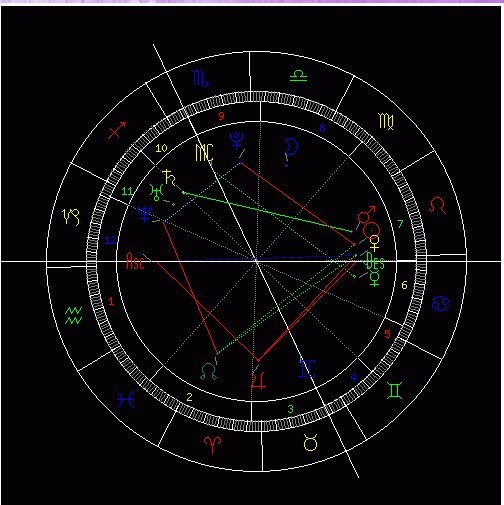This screenshot has width=504, height=505.
Task: Click the blue Pluto planet symbol
Action: click(237, 140)
